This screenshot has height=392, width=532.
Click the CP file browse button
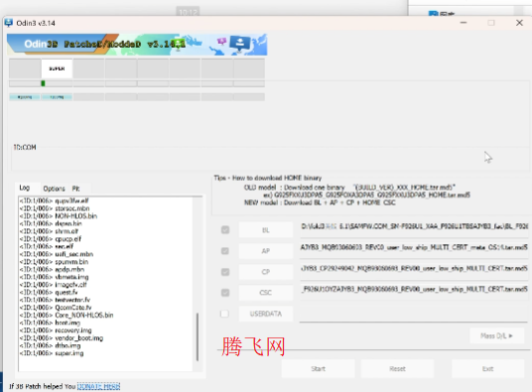tap(266, 272)
